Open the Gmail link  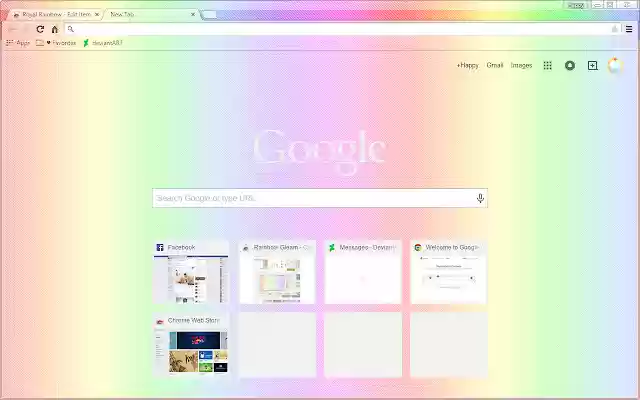pyautogui.click(x=495, y=65)
